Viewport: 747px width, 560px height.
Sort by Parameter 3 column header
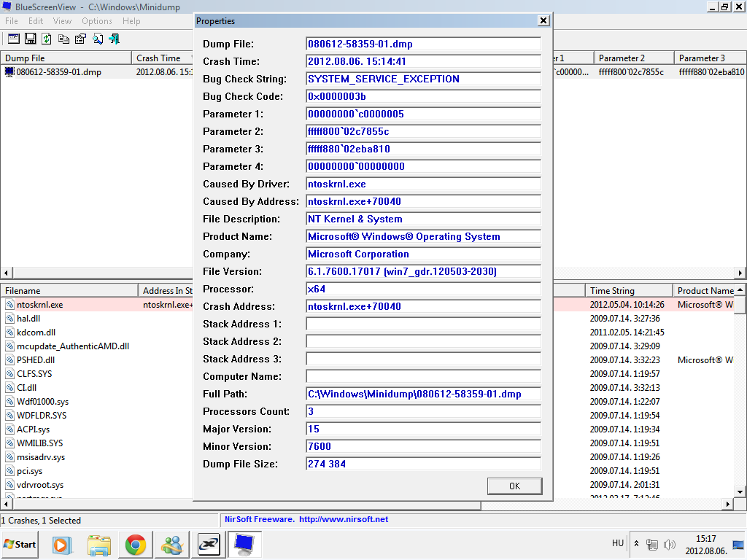711,58
